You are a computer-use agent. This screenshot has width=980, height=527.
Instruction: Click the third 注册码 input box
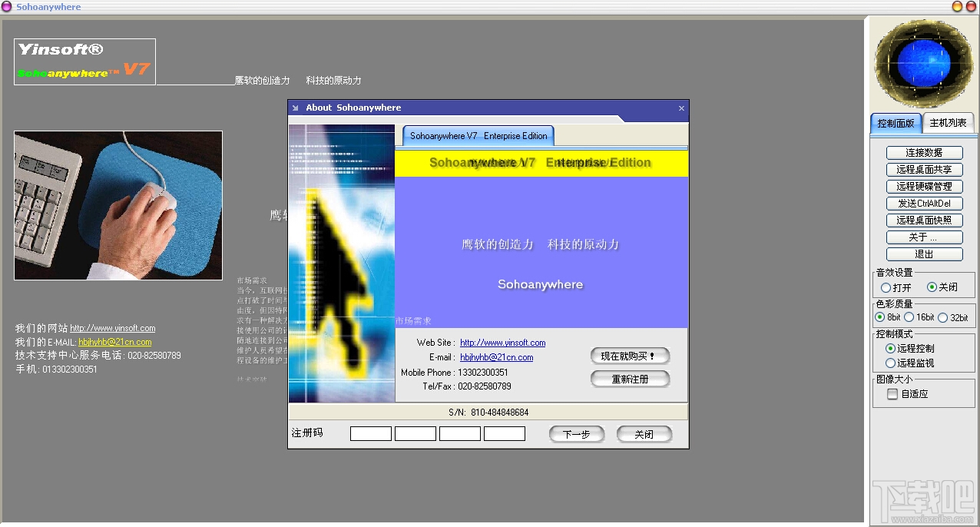coord(460,434)
